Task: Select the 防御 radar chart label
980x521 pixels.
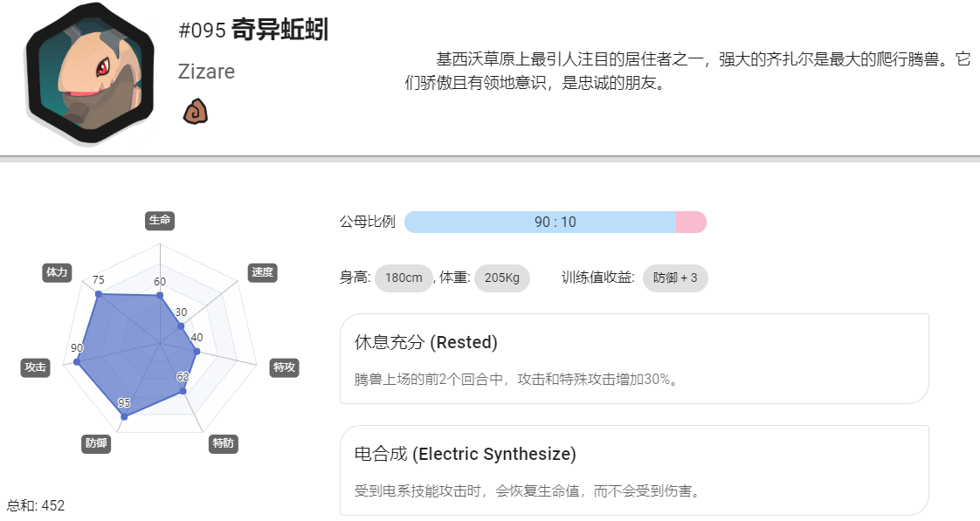Action: [96, 443]
